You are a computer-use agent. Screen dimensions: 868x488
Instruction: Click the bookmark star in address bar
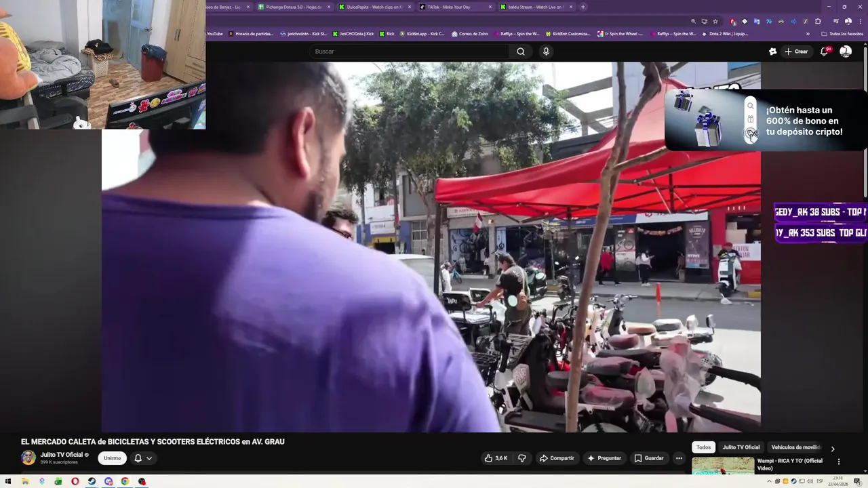pos(715,21)
